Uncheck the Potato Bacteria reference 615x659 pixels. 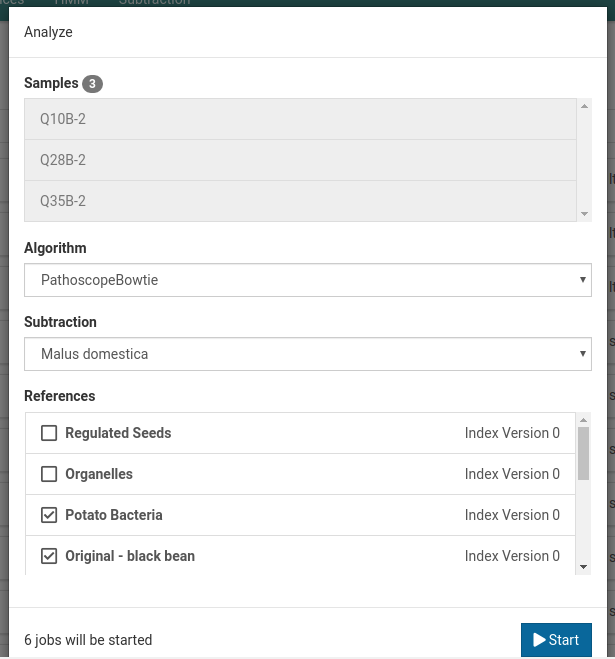(x=48, y=515)
